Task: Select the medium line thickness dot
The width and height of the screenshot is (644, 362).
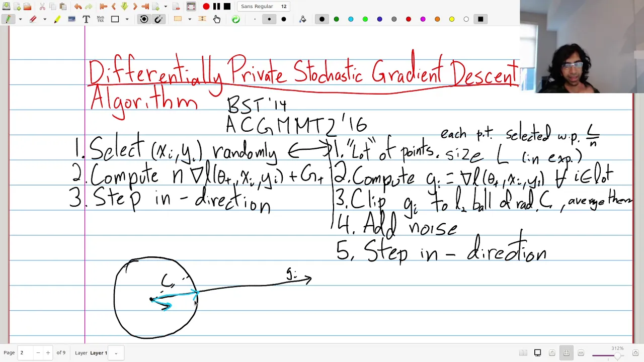Action: coord(269,19)
